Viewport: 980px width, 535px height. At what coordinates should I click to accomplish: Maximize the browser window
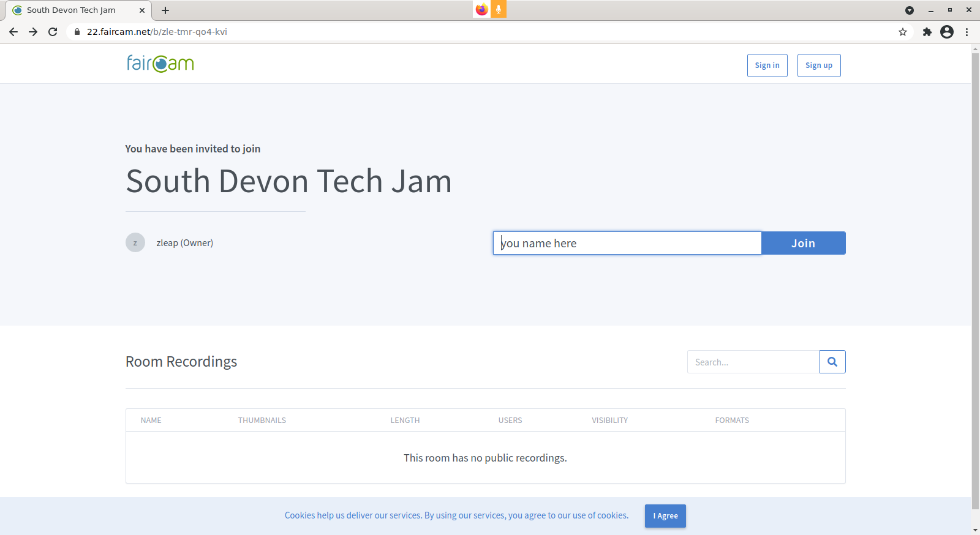950,10
